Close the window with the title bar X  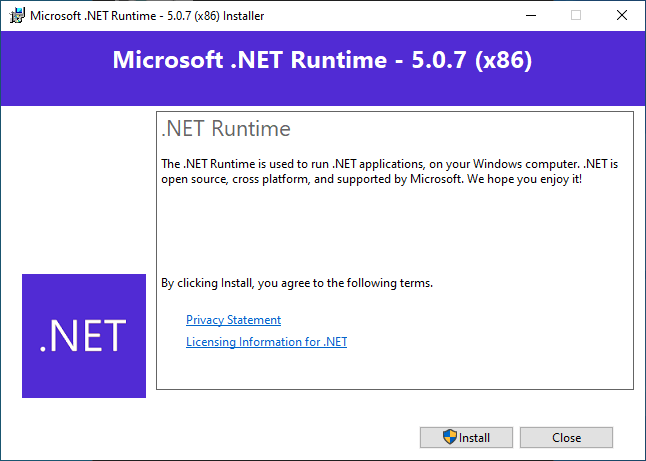pos(622,16)
